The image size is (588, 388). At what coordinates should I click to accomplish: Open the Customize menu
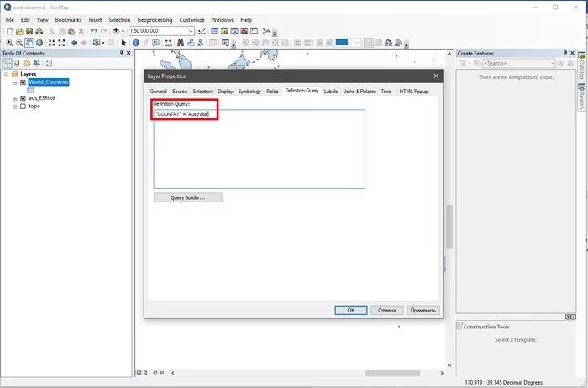[x=192, y=20]
